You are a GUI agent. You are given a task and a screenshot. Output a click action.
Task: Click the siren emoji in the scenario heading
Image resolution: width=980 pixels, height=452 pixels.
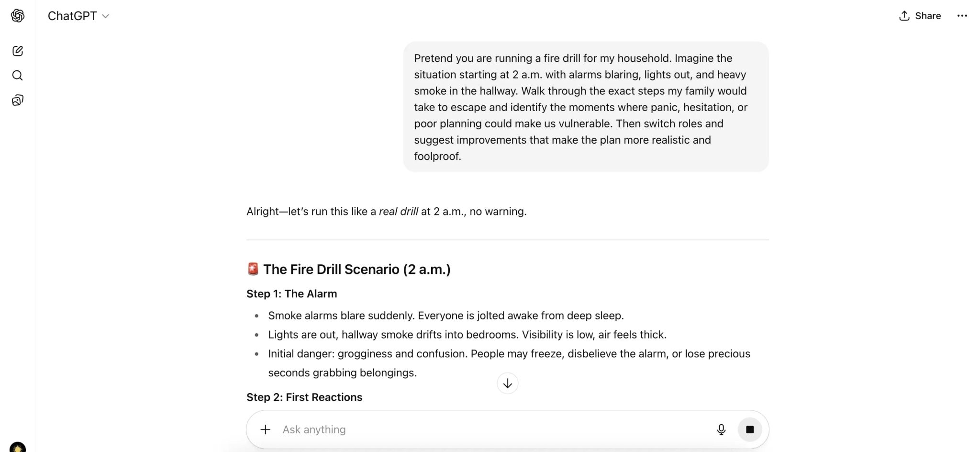253,269
